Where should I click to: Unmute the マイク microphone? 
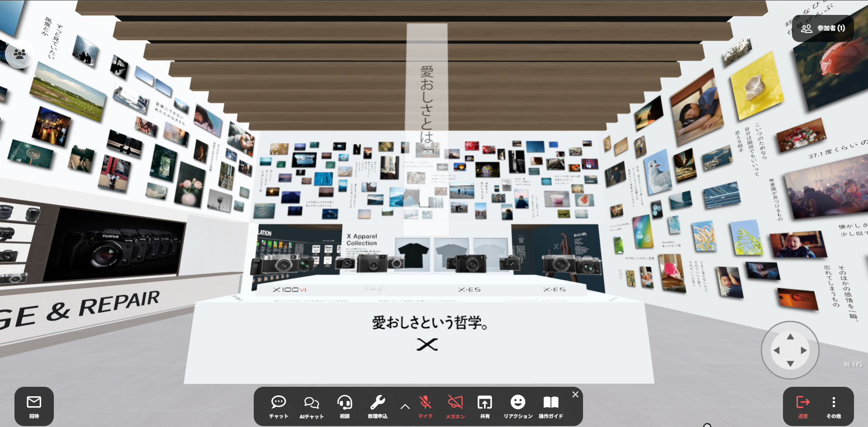[425, 407]
